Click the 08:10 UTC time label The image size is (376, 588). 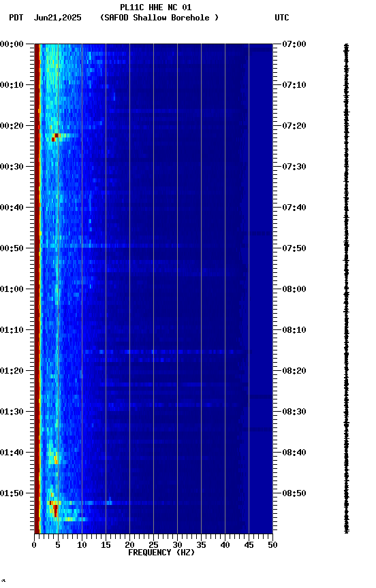point(294,330)
